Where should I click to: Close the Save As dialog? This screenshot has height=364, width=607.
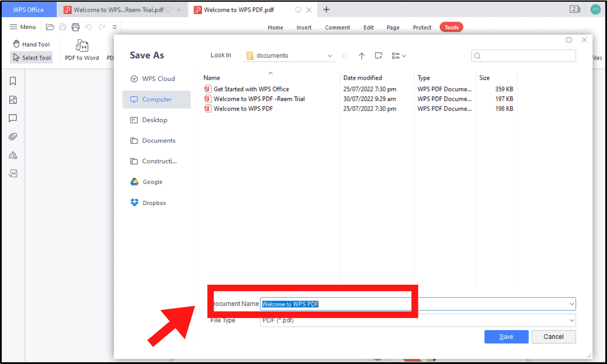[584, 40]
